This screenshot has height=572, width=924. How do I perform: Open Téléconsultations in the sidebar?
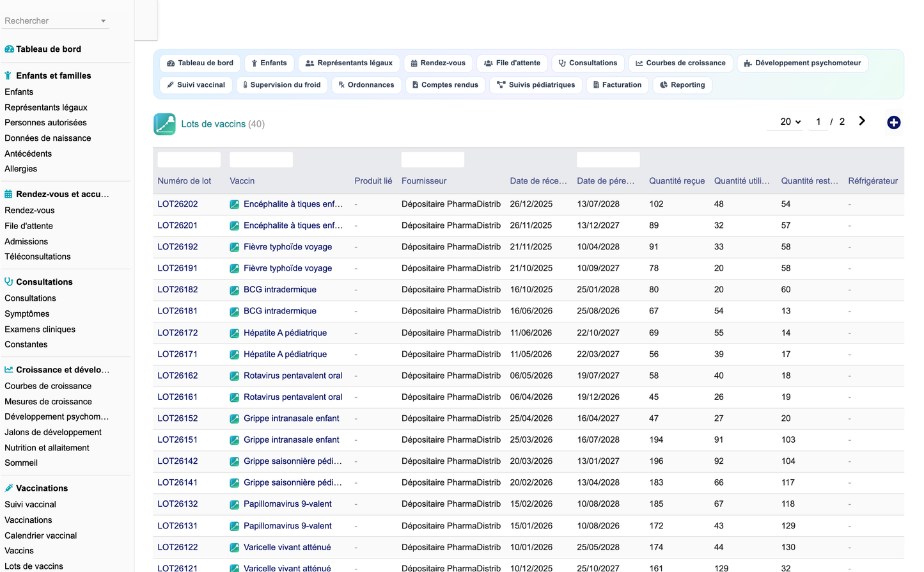pyautogui.click(x=38, y=257)
